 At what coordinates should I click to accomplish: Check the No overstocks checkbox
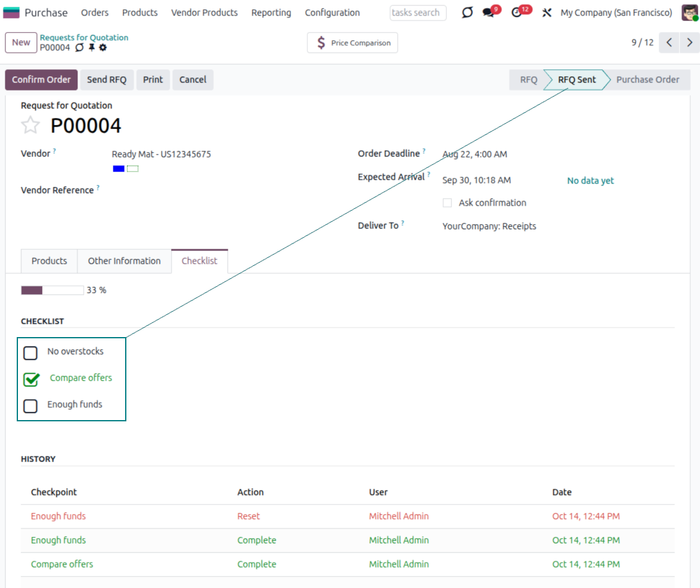[x=30, y=353]
